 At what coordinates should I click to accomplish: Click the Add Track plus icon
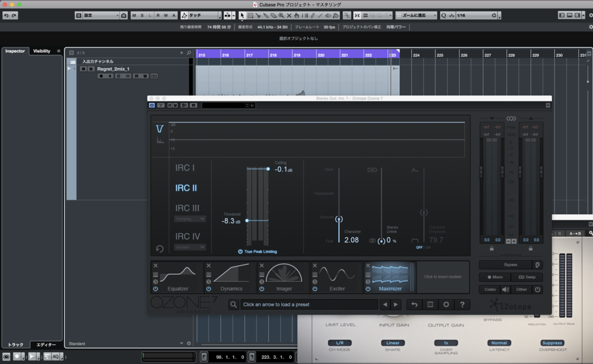(x=181, y=53)
